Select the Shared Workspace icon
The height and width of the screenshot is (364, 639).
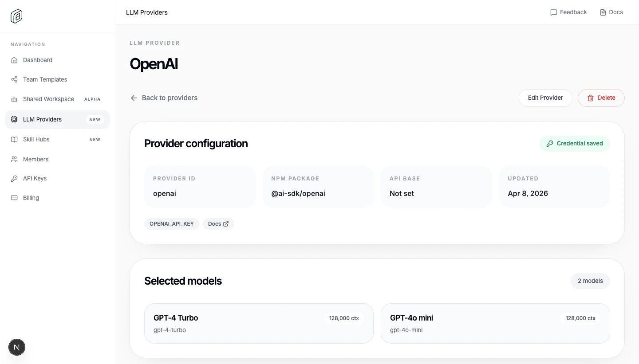point(14,99)
